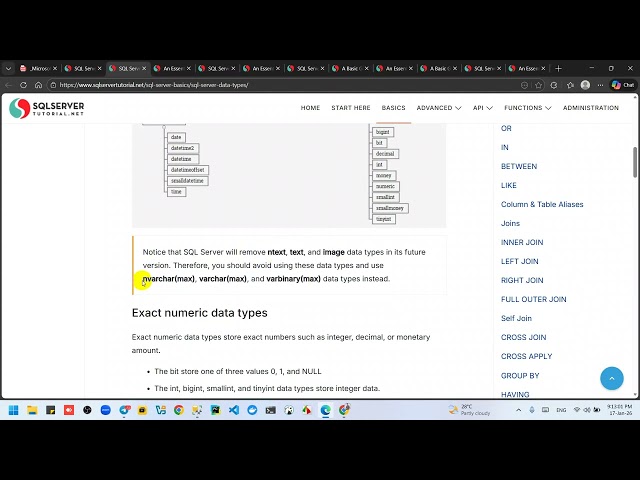Open the volume tray icon
Screen dimensions: 640x480
tap(587, 410)
